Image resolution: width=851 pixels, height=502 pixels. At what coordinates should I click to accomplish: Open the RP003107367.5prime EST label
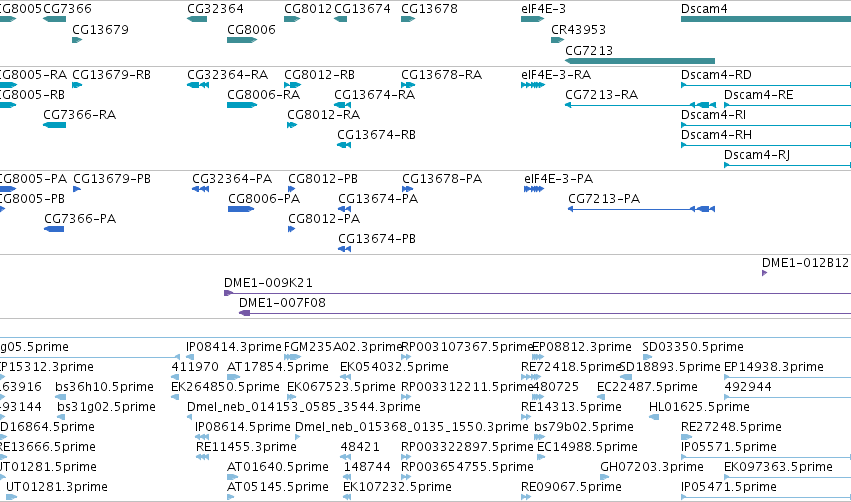coord(467,347)
